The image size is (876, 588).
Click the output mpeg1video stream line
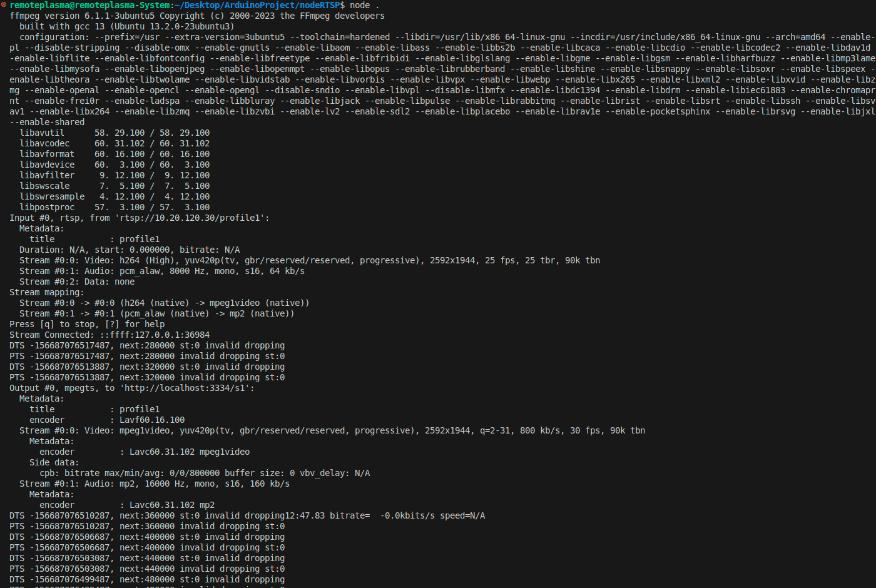coord(332,430)
